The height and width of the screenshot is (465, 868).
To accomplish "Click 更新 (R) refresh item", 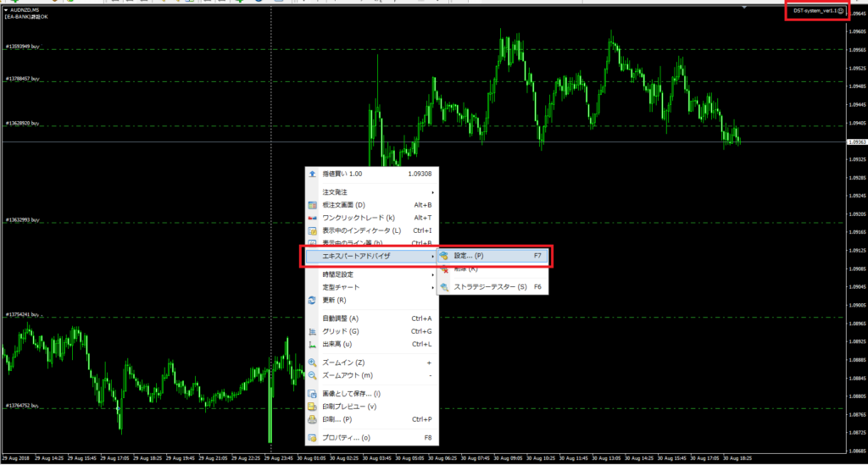I will [371, 300].
